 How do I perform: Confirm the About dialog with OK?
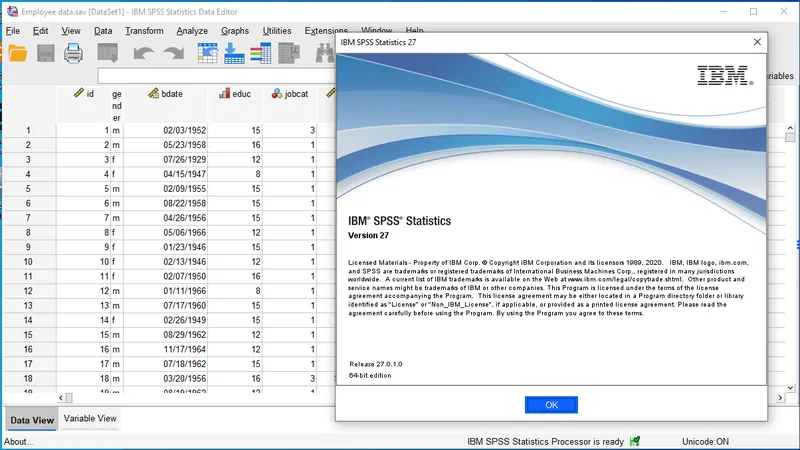click(x=551, y=405)
